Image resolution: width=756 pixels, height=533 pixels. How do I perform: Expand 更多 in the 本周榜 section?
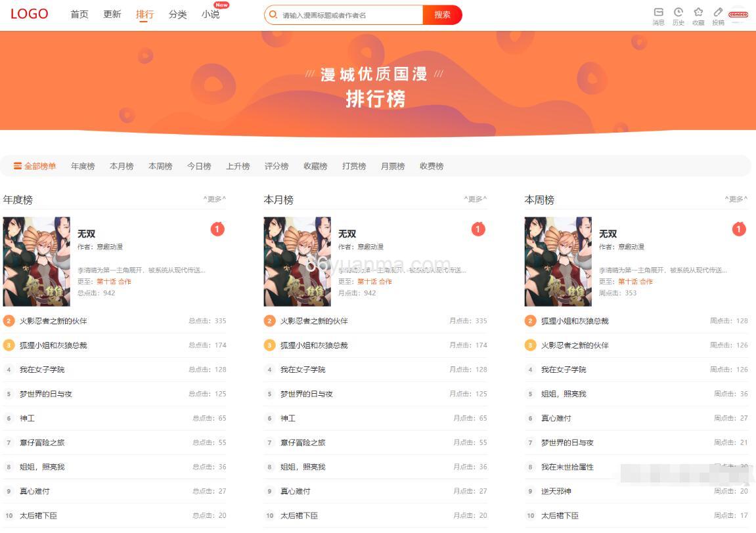[x=736, y=200]
